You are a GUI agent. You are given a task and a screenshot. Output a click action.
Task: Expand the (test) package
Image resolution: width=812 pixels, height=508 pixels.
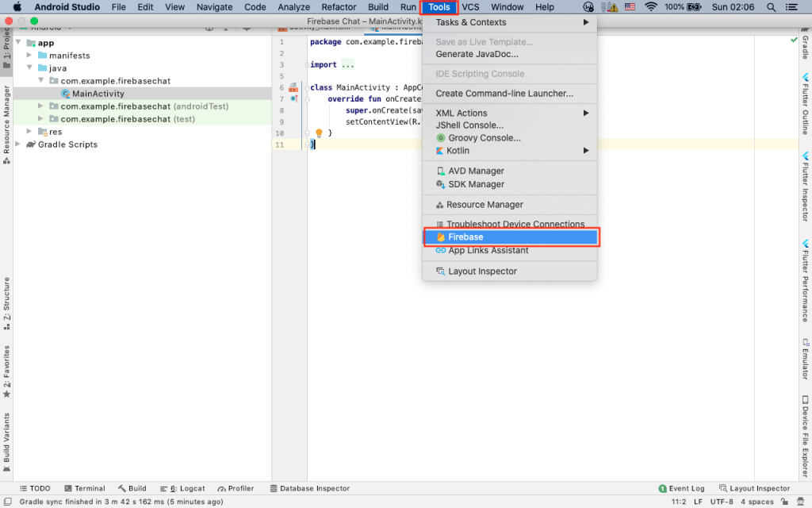click(40, 119)
